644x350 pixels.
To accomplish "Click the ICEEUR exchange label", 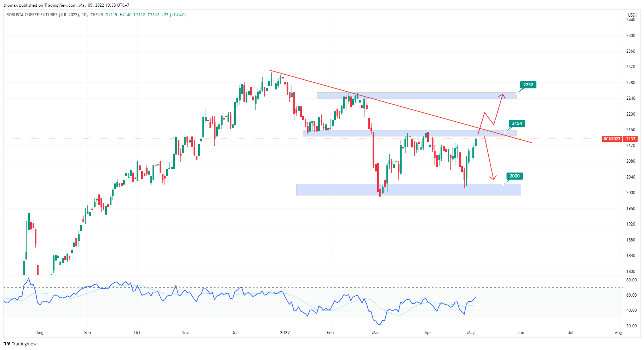I will (x=96, y=15).
